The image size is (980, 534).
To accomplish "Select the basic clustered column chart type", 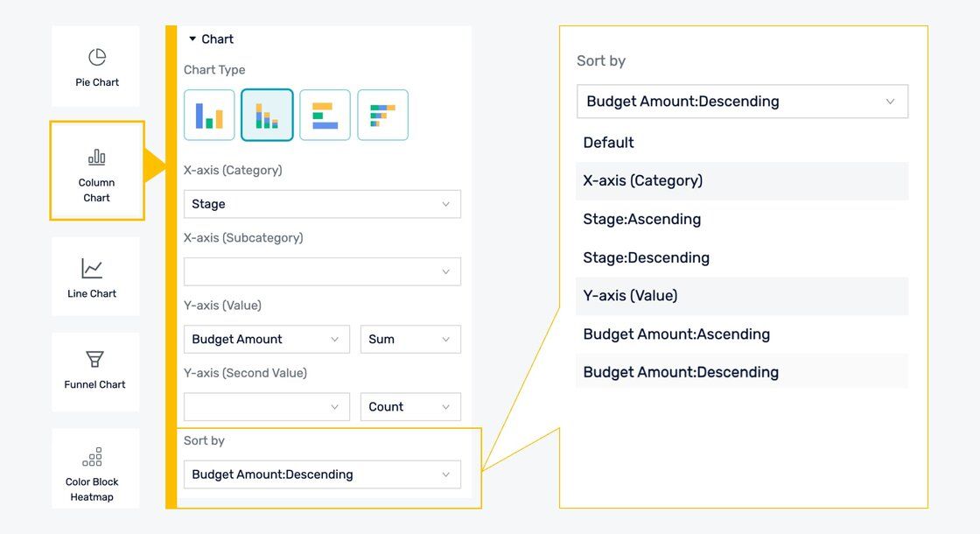I will click(x=209, y=115).
